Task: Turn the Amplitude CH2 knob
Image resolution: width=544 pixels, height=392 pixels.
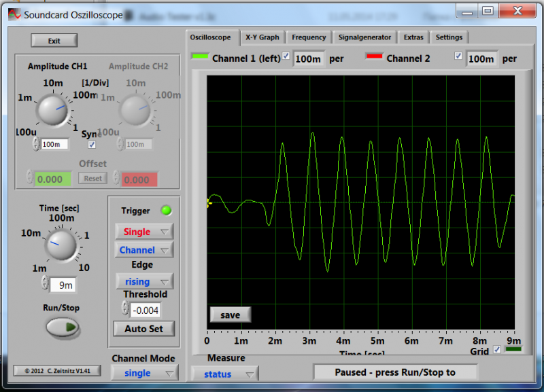Action: tap(135, 110)
